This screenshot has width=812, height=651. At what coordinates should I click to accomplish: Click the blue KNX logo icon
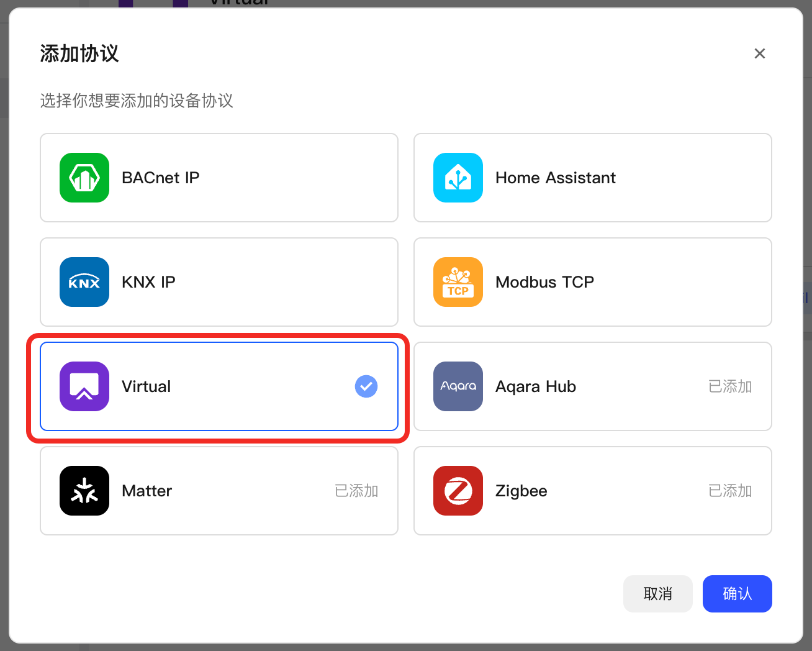pos(84,282)
